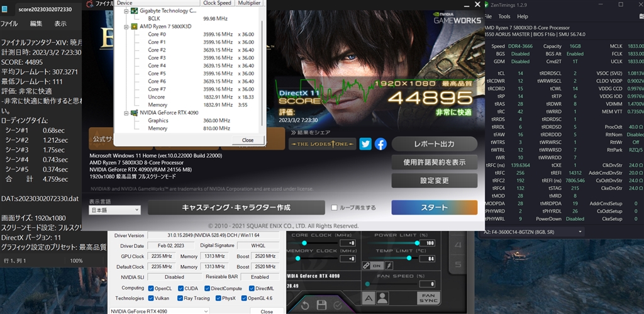This screenshot has width=644, height=314.
Task: Click the スタート button
Action: pyautogui.click(x=434, y=208)
